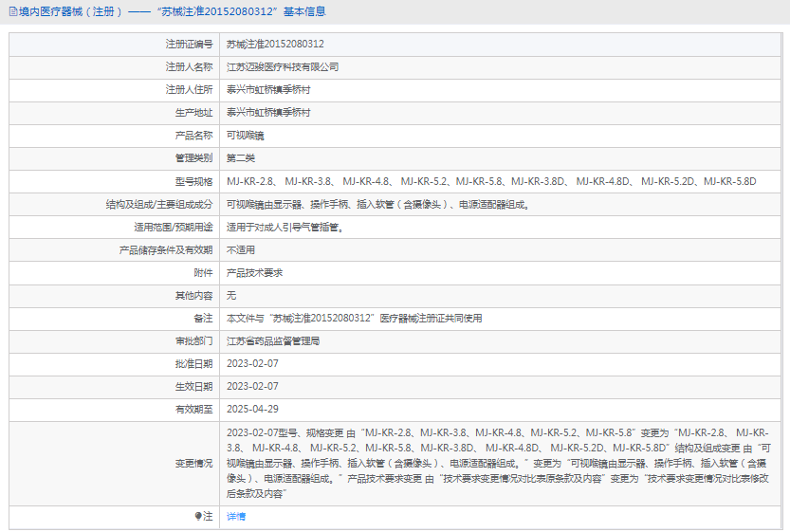Click the 备注 remark row text

(x=354, y=319)
